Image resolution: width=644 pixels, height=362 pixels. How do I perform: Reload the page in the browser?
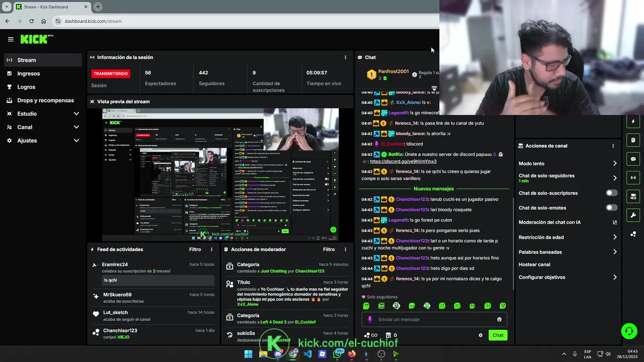(x=31, y=21)
